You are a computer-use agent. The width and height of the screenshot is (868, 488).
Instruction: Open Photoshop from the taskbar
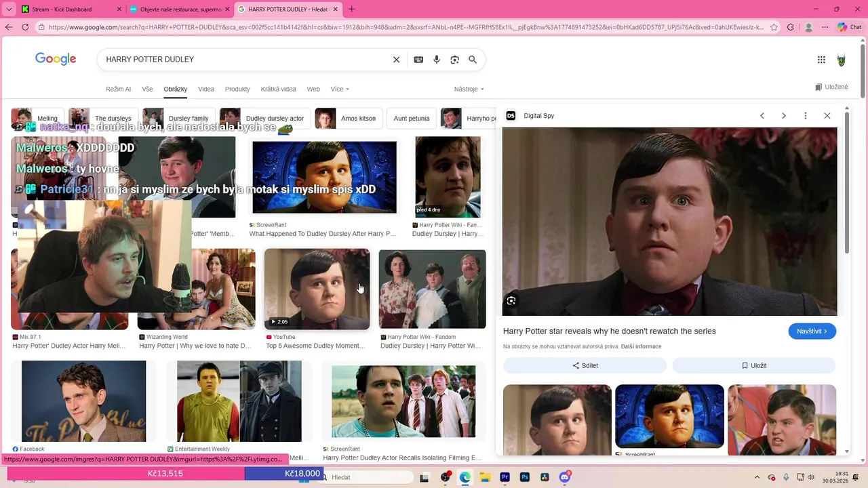(x=524, y=477)
